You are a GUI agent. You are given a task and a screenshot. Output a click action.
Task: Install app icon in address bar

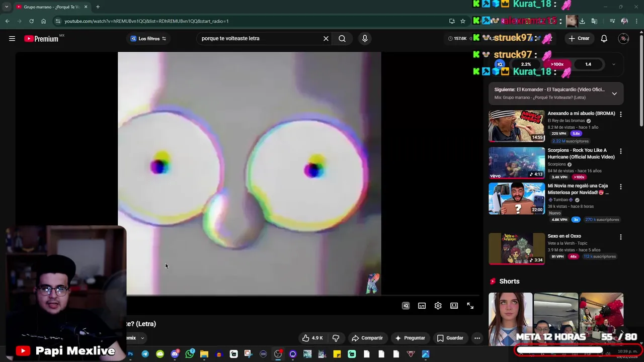452,21
